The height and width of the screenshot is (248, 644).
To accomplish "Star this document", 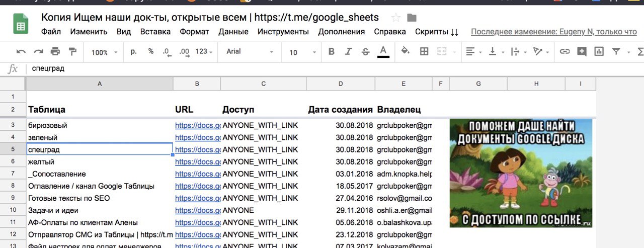I will point(396,18).
